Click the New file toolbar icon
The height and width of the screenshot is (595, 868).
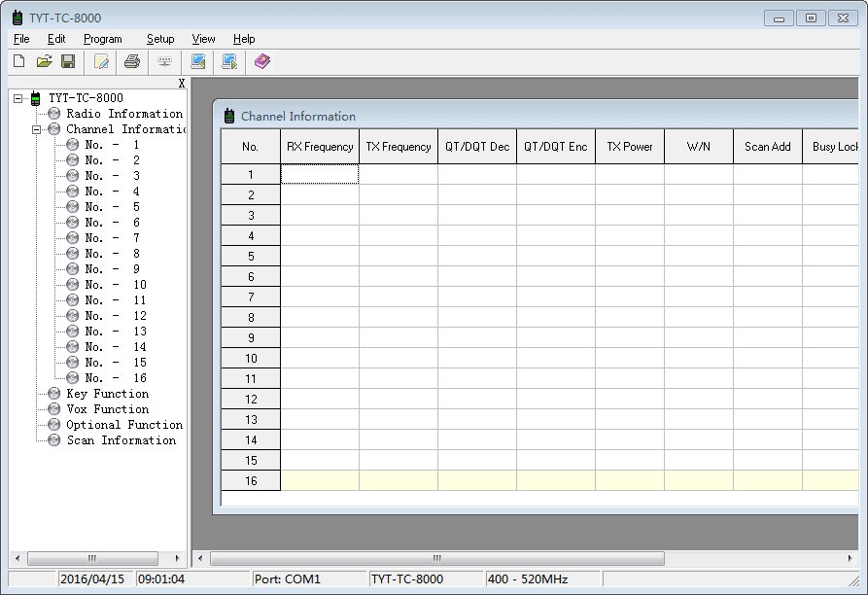18,61
